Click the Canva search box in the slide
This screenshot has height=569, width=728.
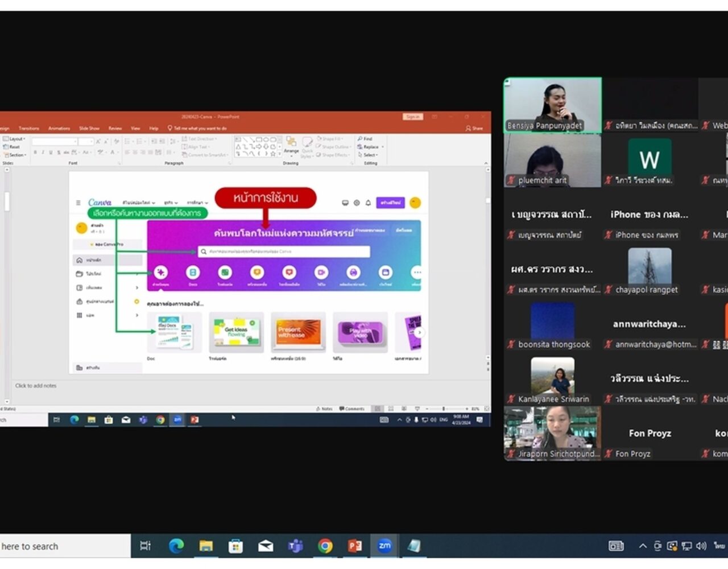(x=284, y=251)
